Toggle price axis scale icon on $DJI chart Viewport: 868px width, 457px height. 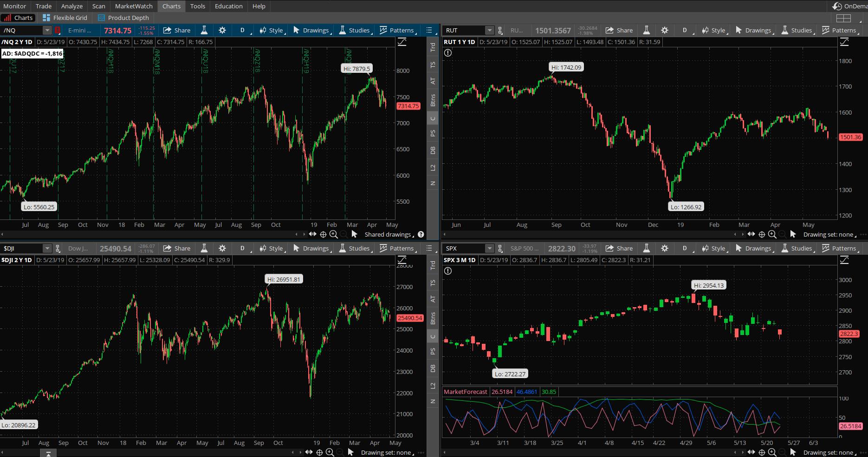point(402,260)
